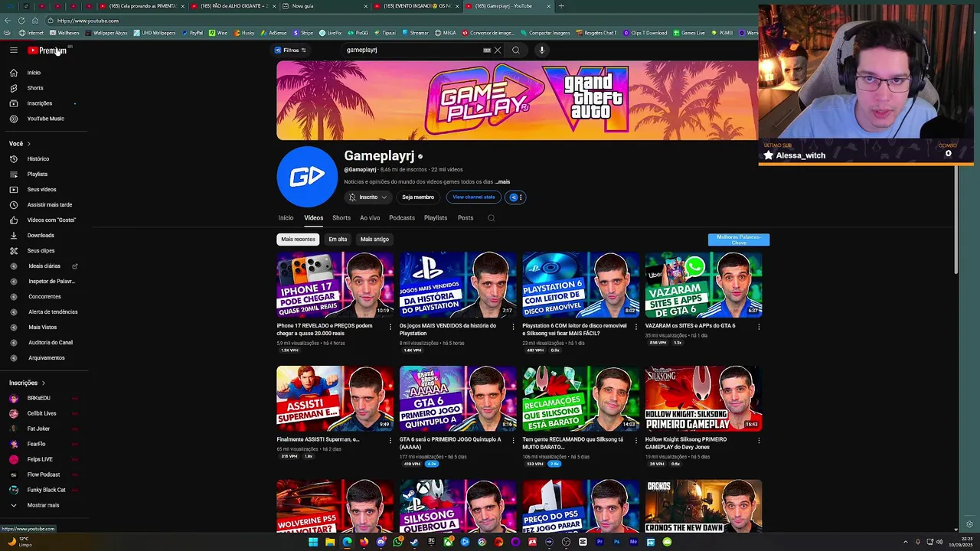Image resolution: width=980 pixels, height=551 pixels.
Task: Open the on-screen keyboard icon in search
Action: (487, 51)
